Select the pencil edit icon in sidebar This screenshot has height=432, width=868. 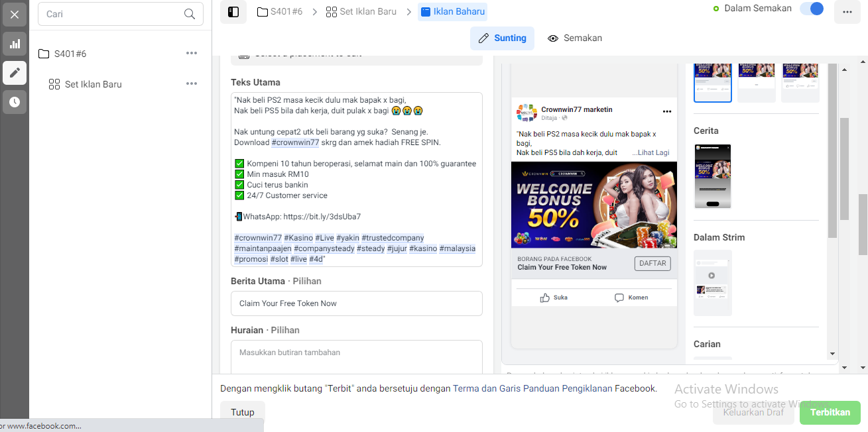point(15,73)
